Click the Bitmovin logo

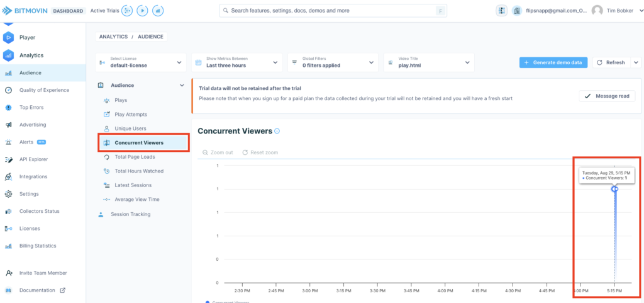tap(26, 11)
